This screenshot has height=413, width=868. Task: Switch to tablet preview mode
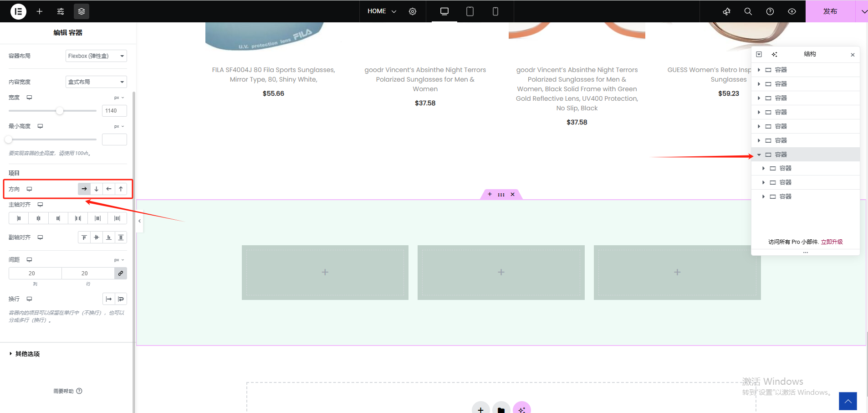click(470, 11)
